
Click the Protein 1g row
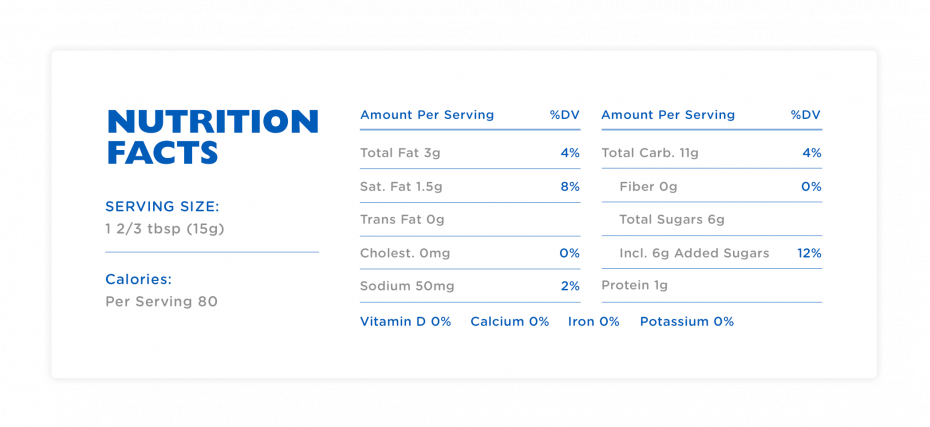[712, 286]
